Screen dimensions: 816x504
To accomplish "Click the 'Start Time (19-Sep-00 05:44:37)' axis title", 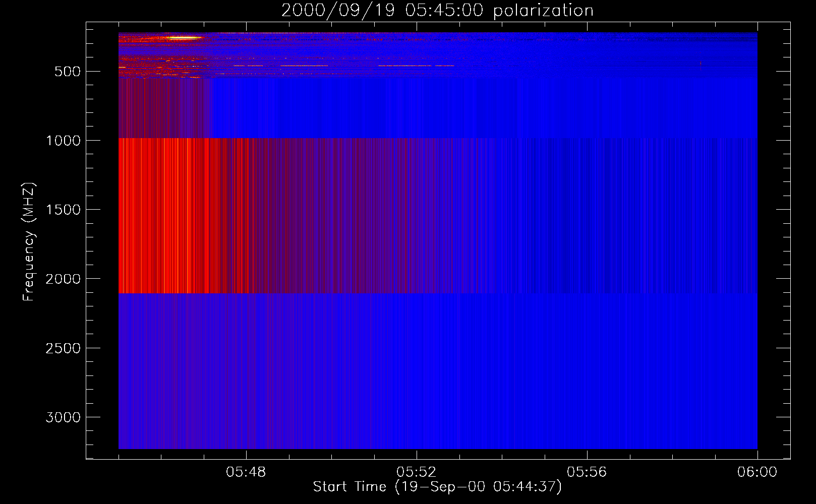I will pos(437,487).
